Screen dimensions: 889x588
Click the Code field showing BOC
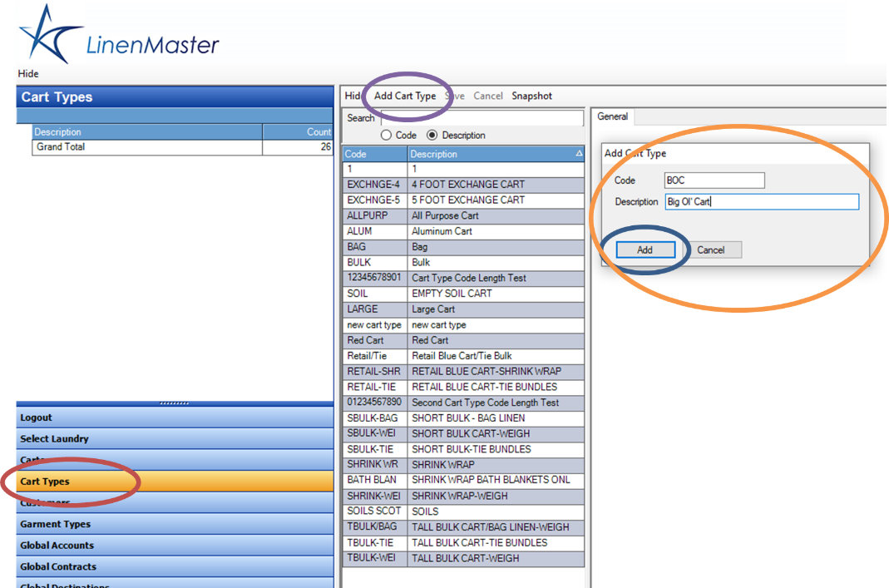click(x=714, y=180)
